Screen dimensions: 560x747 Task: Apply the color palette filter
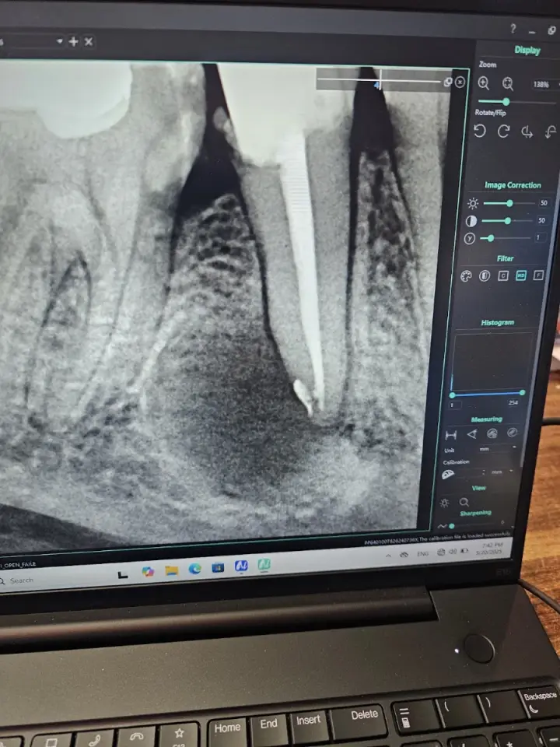(466, 275)
